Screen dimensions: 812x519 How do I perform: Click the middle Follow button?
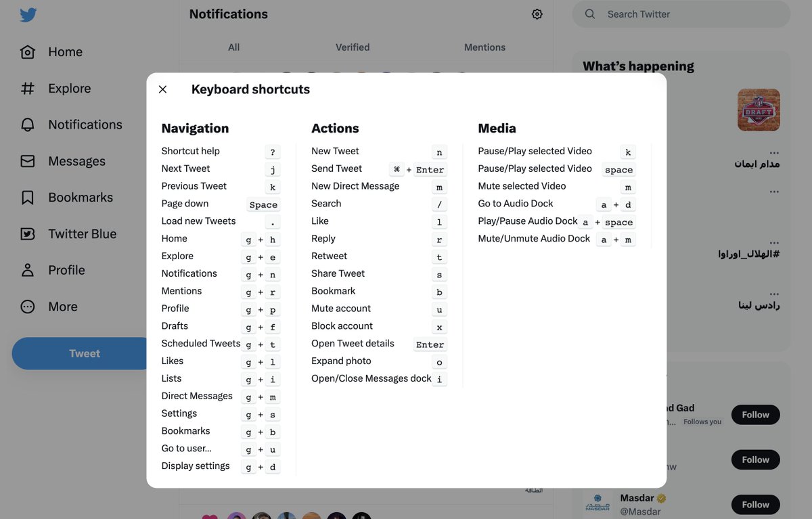point(755,460)
